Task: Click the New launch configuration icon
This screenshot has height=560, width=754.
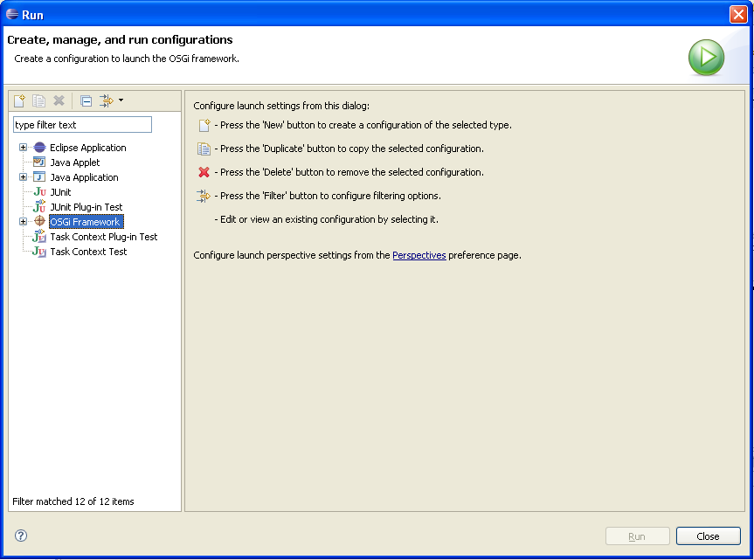Action: tap(19, 101)
